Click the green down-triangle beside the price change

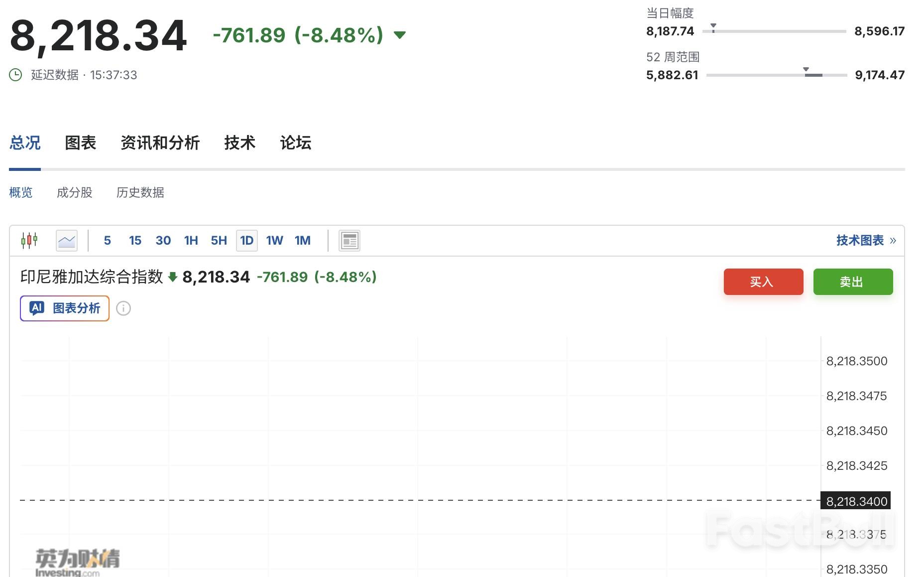click(x=399, y=35)
